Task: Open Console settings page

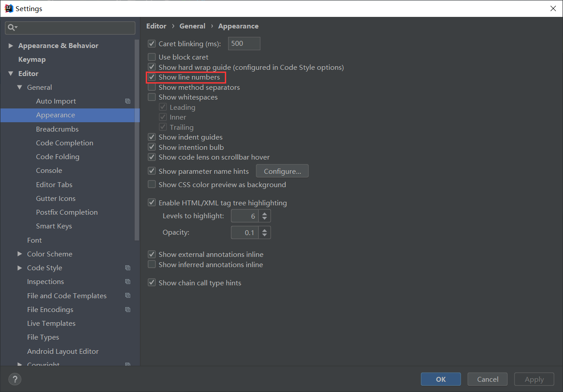Action: (49, 171)
